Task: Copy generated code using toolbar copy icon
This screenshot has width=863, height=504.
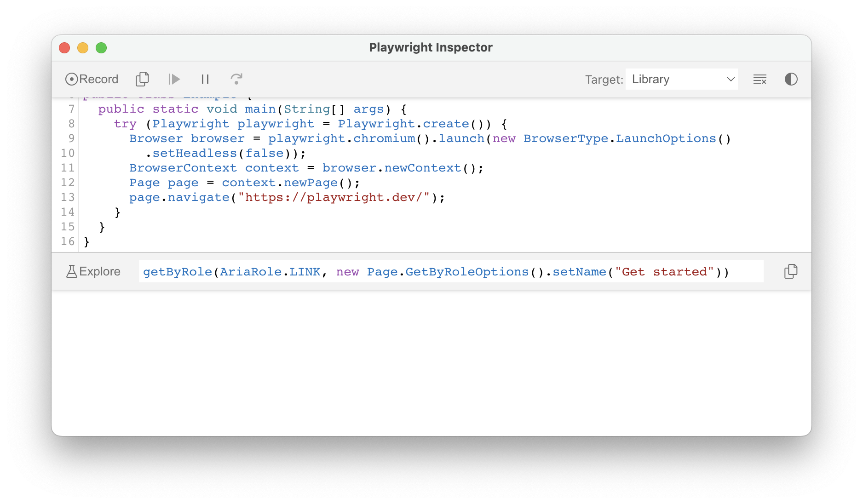Action: (x=142, y=79)
